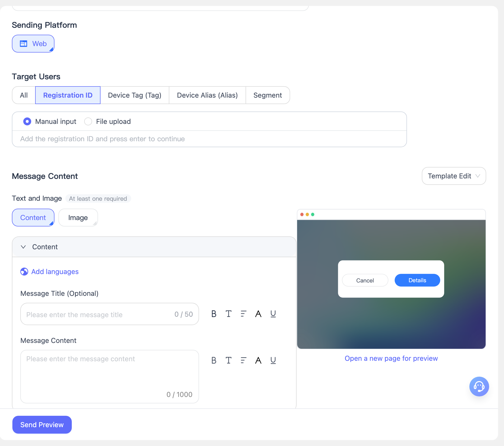Select the File upload radio button
The width and height of the screenshot is (504, 446).
point(88,121)
